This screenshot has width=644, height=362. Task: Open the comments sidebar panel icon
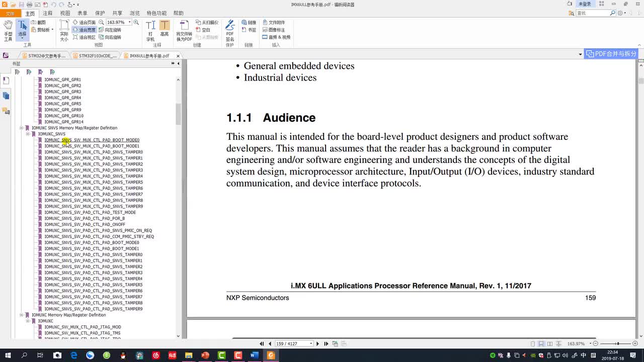(6, 111)
